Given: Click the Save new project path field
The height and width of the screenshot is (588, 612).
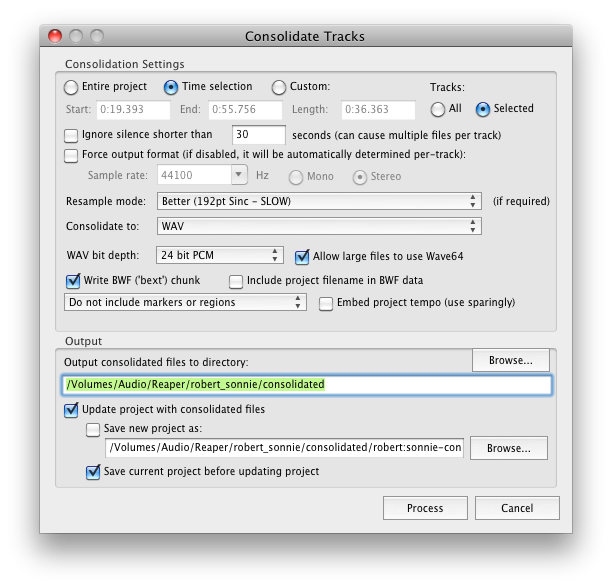Looking at the screenshot, I should (x=285, y=448).
